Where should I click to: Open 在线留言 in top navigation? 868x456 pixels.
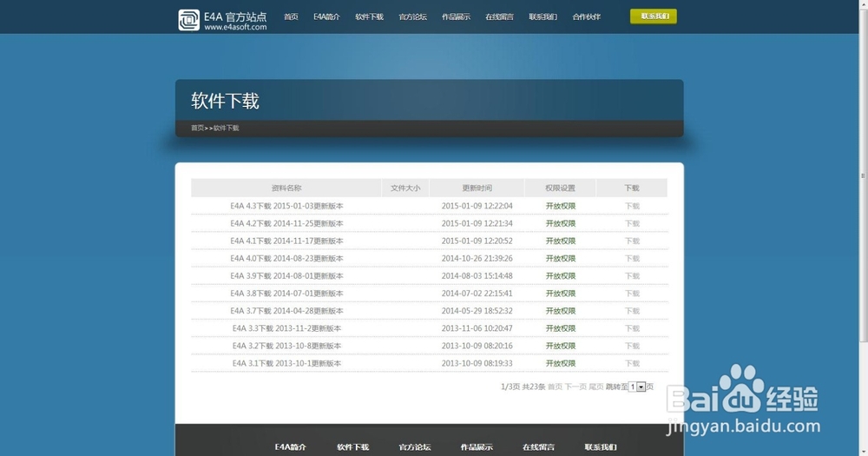tap(499, 17)
